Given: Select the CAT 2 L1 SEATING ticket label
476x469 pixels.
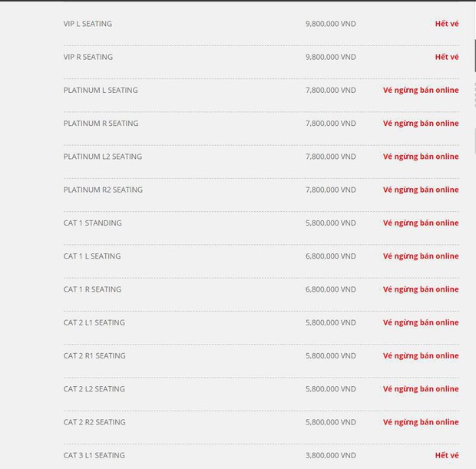Looking at the screenshot, I should [x=94, y=322].
